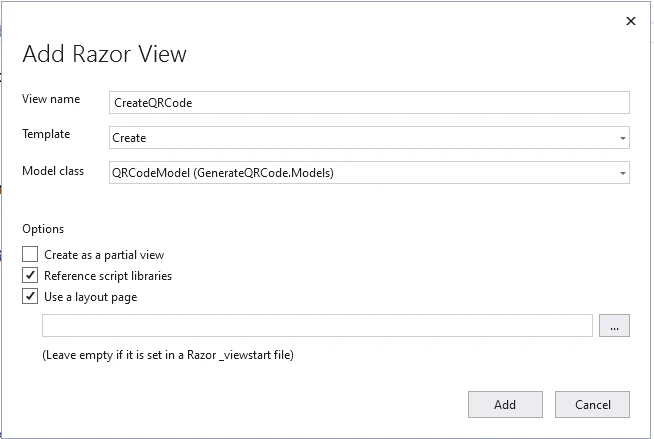Click the Template combo box showing Create

pos(362,138)
